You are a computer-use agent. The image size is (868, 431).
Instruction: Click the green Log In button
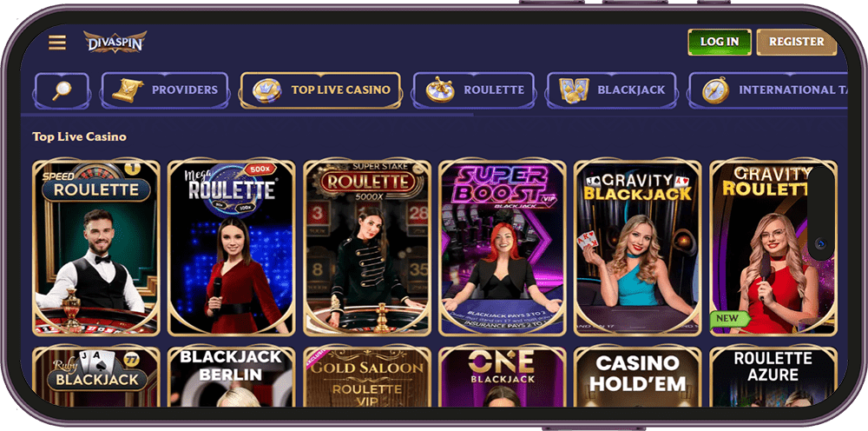720,42
